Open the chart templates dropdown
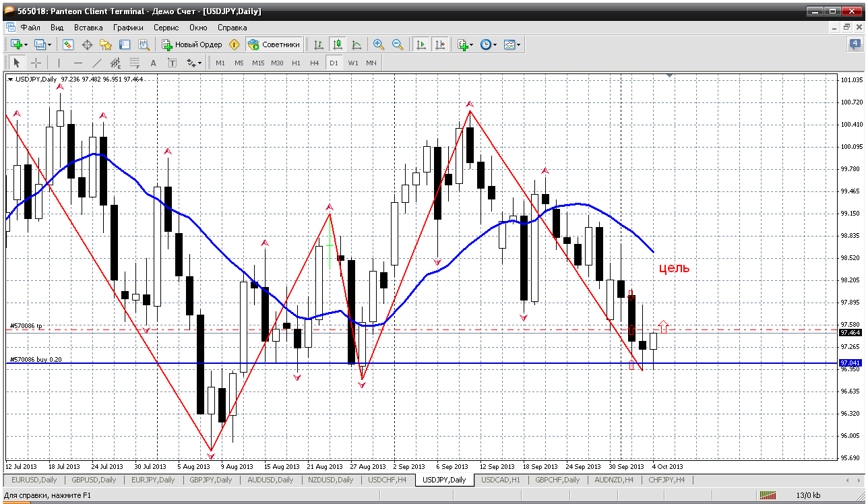This screenshot has width=868, height=504. click(x=518, y=44)
